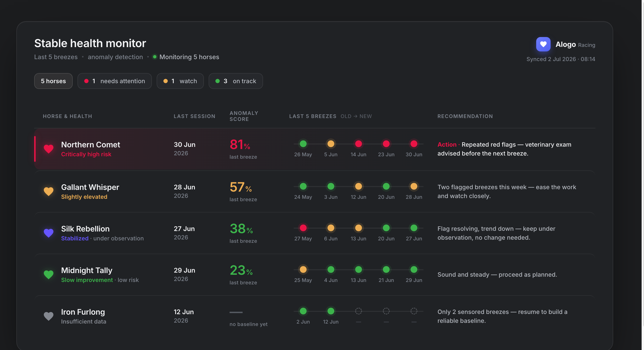Click the 'Slow improvement' status label

point(87,280)
